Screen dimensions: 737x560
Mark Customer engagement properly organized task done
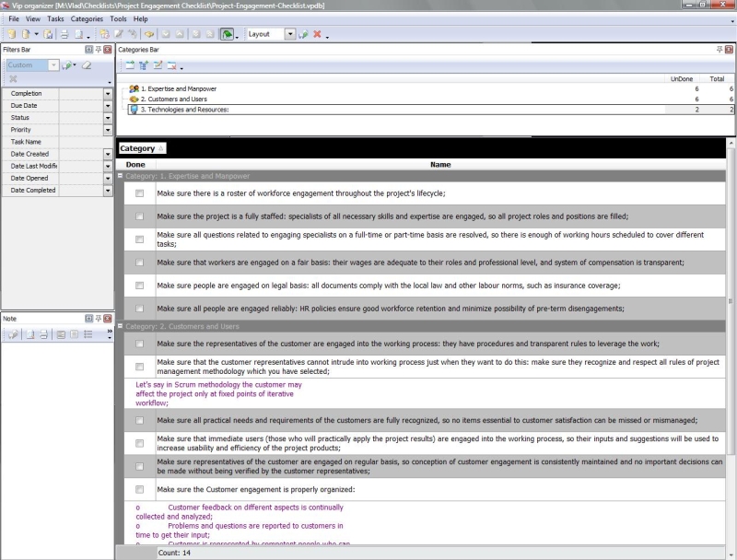pos(139,489)
